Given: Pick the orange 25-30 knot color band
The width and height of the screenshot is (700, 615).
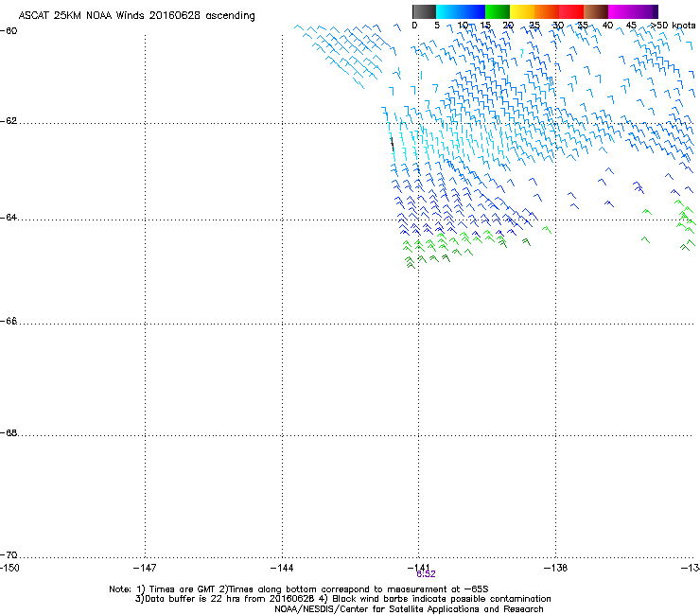Looking at the screenshot, I should 547,11.
